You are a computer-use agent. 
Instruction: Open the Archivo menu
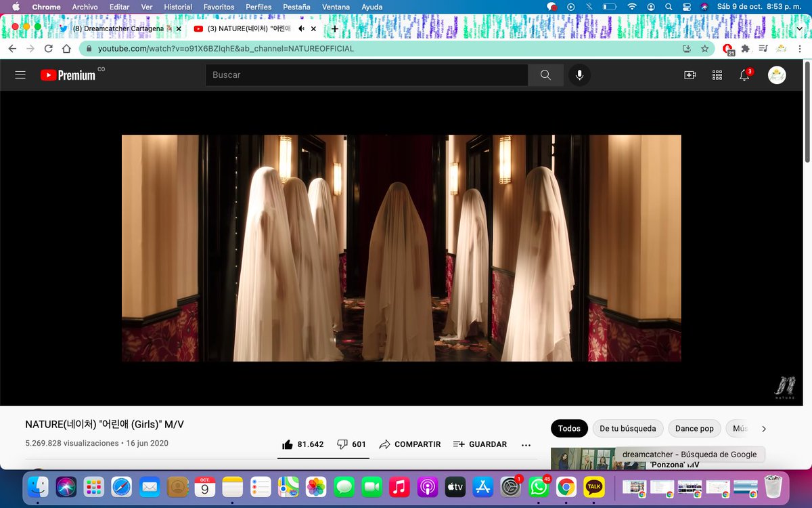(x=85, y=7)
